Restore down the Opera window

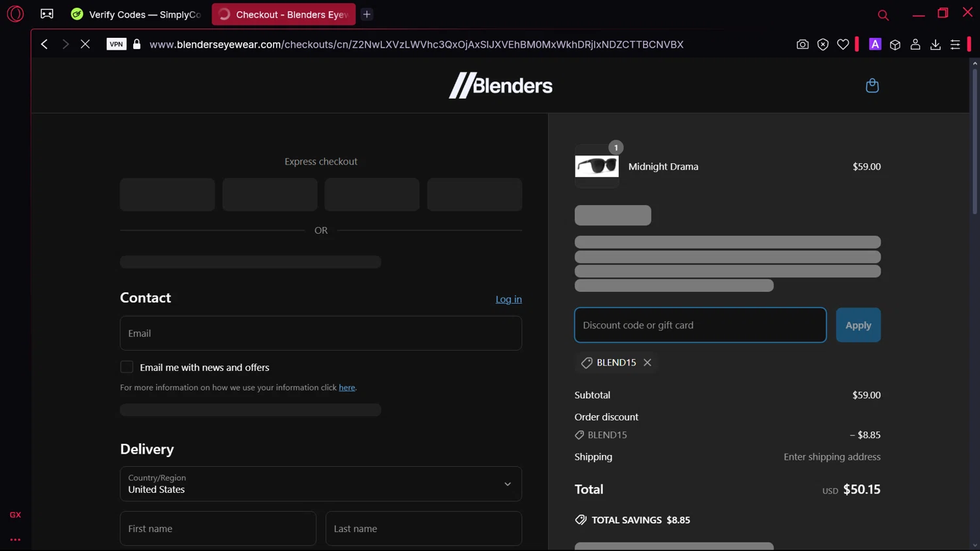943,13
